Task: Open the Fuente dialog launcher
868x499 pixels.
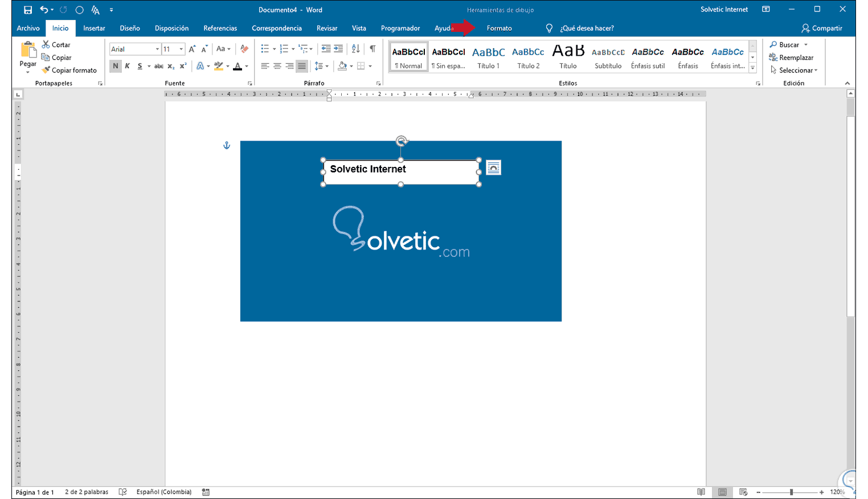Action: 249,84
